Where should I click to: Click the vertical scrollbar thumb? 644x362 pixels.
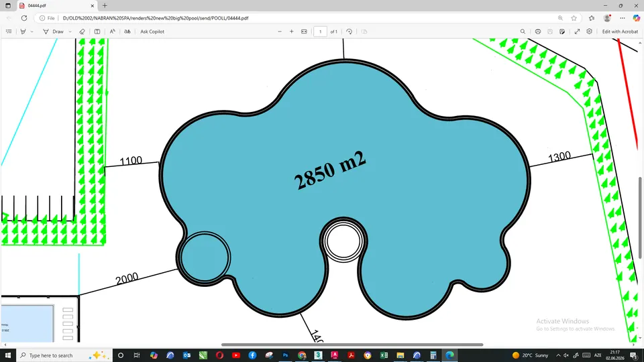640,217
